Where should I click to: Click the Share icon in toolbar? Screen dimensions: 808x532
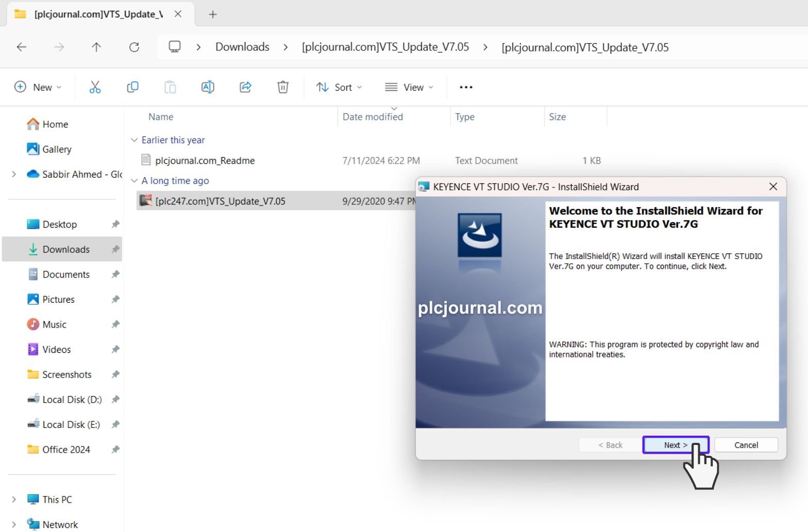(245, 87)
